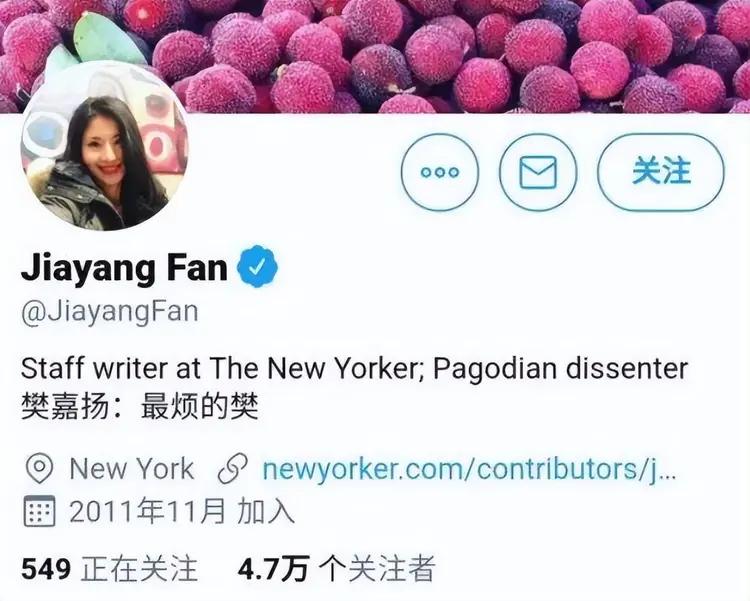The width and height of the screenshot is (750, 601).
Task: Click the 549 following count number
Action: 46,569
